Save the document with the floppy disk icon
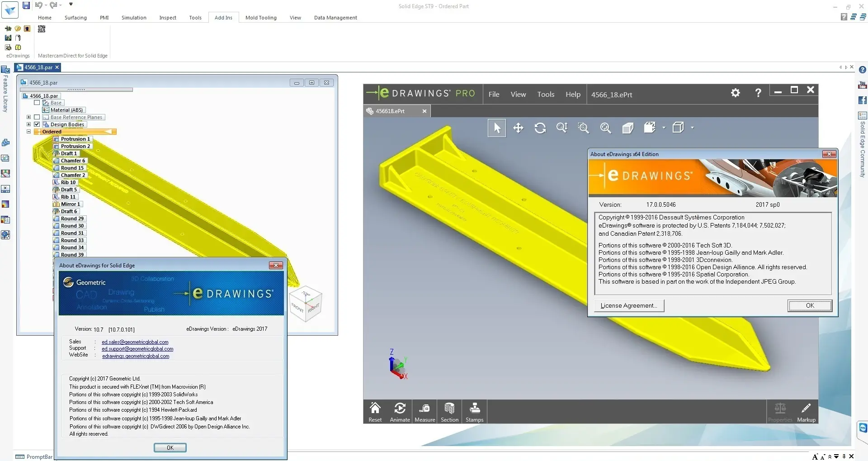The width and height of the screenshot is (868, 461). pyautogui.click(x=26, y=5)
